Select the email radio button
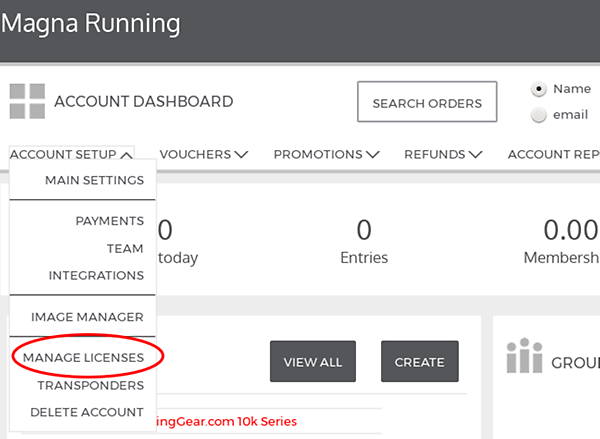 tap(538, 115)
